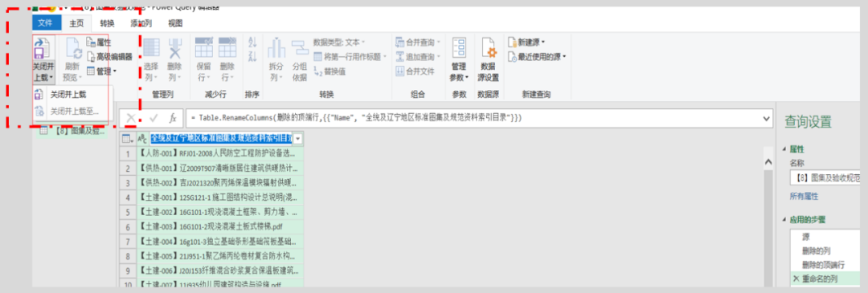Select cell 【土建-002】16G101-1
The image size is (868, 293).
219,212
